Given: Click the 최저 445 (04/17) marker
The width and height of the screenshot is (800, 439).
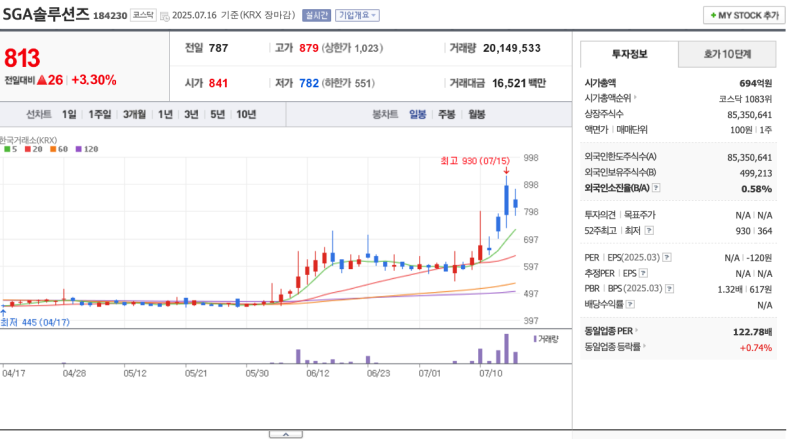Looking at the screenshot, I should pos(35,322).
